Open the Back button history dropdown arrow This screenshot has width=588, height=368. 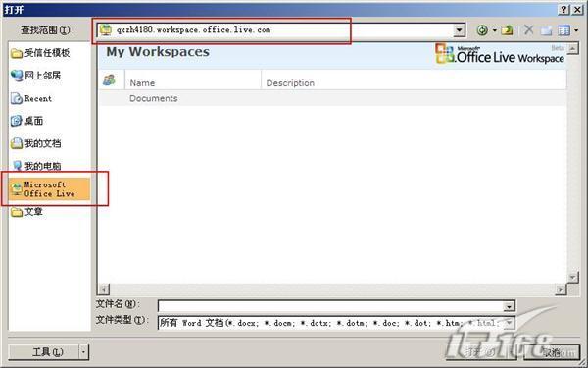point(494,30)
